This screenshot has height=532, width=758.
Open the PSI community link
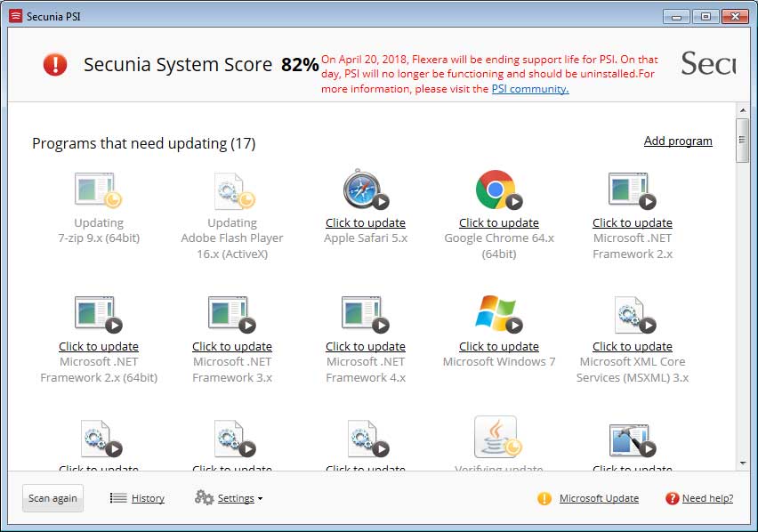click(x=530, y=89)
